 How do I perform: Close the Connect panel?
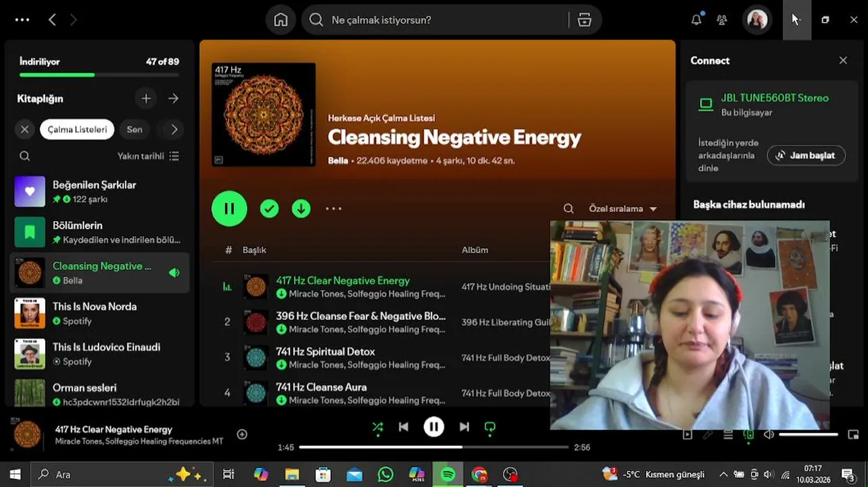[843, 60]
